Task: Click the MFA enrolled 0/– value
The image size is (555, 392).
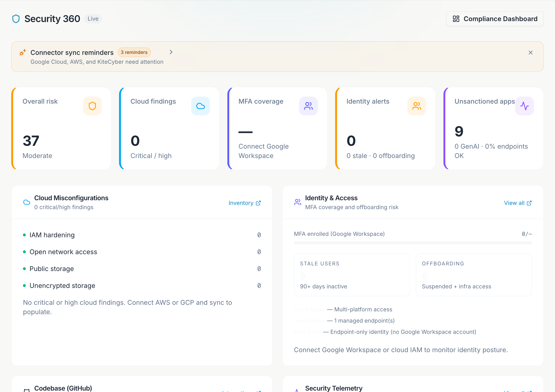Action: (x=527, y=234)
